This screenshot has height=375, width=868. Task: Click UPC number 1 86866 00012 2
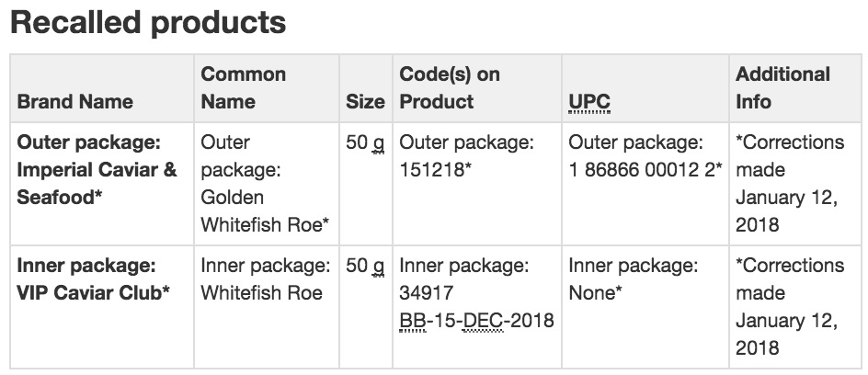pyautogui.click(x=645, y=170)
